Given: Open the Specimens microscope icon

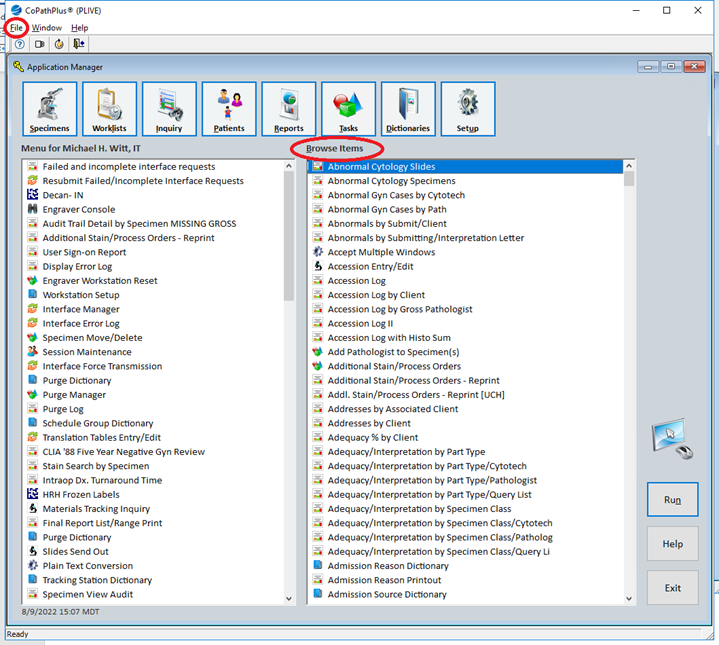Looking at the screenshot, I should pos(50,109).
